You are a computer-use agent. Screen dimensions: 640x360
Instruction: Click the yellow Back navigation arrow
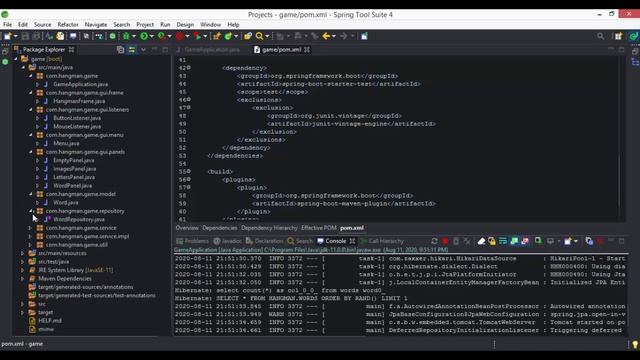point(326,36)
